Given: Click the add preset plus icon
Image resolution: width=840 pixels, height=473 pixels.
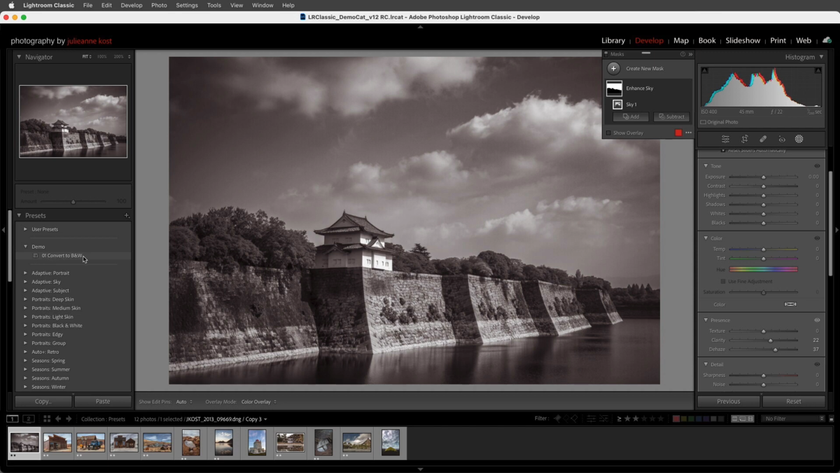Looking at the screenshot, I should [127, 215].
